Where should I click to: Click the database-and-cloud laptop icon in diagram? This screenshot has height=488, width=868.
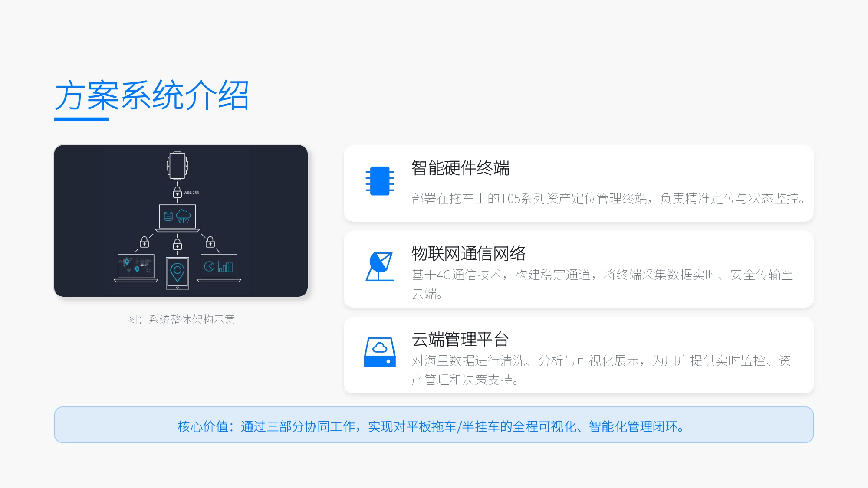coord(177,216)
